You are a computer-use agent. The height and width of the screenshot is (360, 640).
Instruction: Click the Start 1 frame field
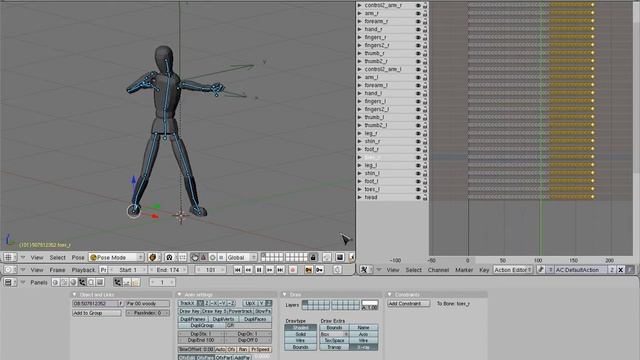tap(128, 270)
